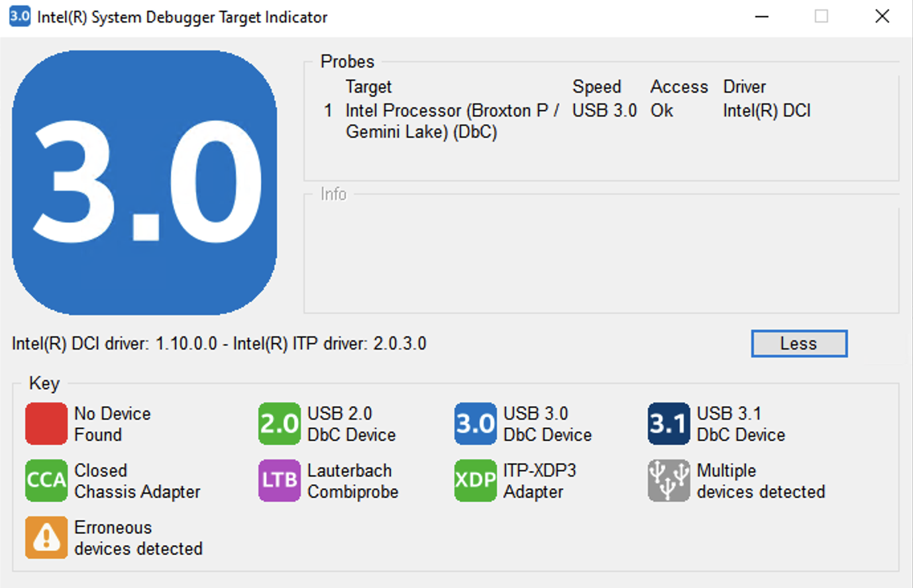
Task: Click the Multiple devices detected label
Action: point(761,481)
